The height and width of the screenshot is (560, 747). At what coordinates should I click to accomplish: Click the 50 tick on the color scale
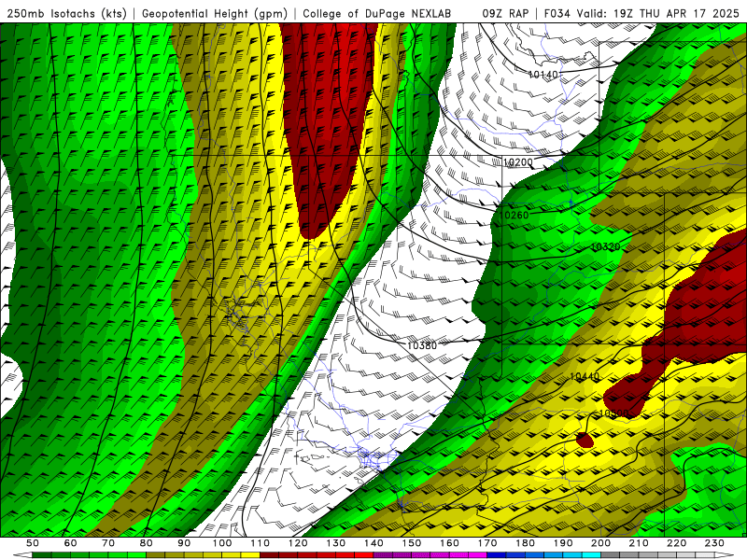point(33,543)
